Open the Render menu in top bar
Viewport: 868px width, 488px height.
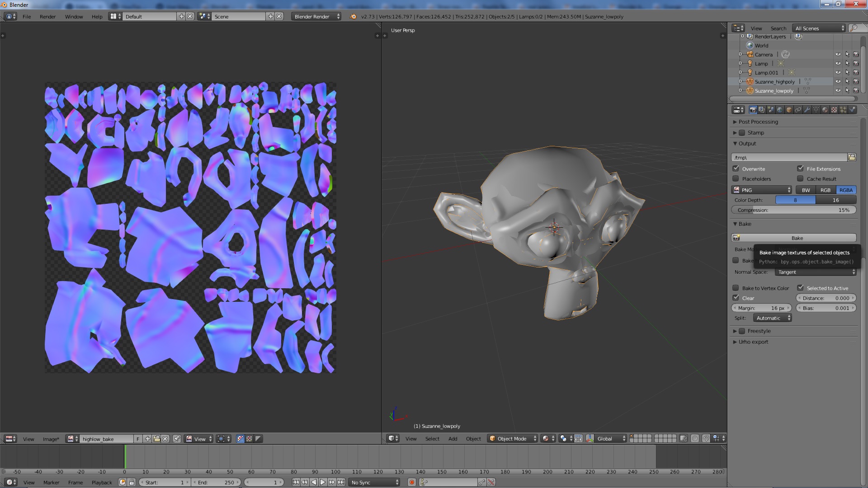pos(47,17)
